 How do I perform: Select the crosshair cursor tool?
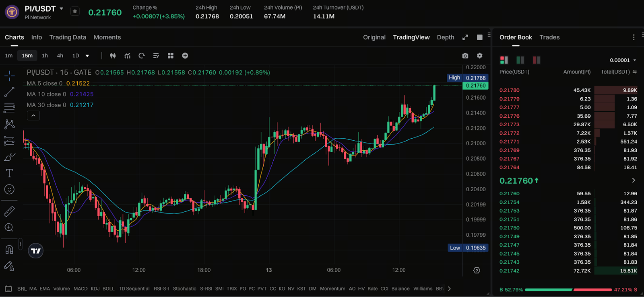pyautogui.click(x=9, y=76)
